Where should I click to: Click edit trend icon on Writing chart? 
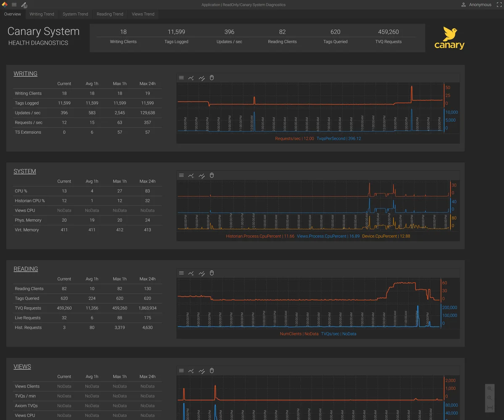click(x=202, y=78)
